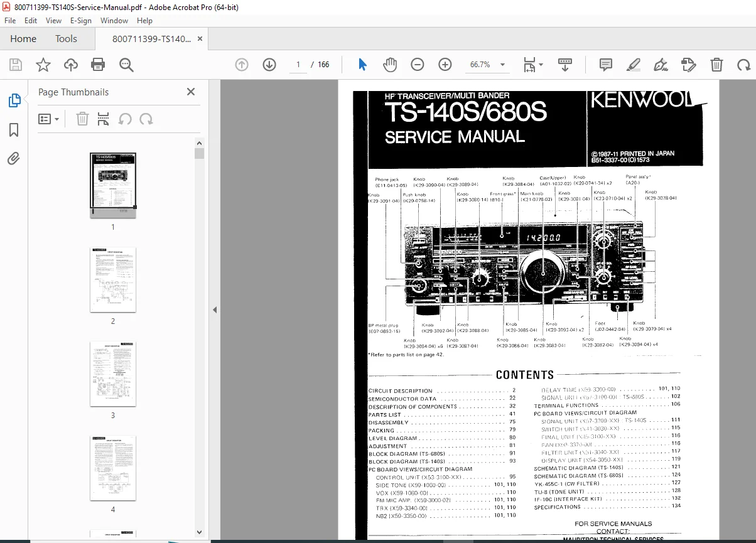Close the 800711399-TS140 document tab
This screenshot has width=756, height=543.
coord(200,39)
